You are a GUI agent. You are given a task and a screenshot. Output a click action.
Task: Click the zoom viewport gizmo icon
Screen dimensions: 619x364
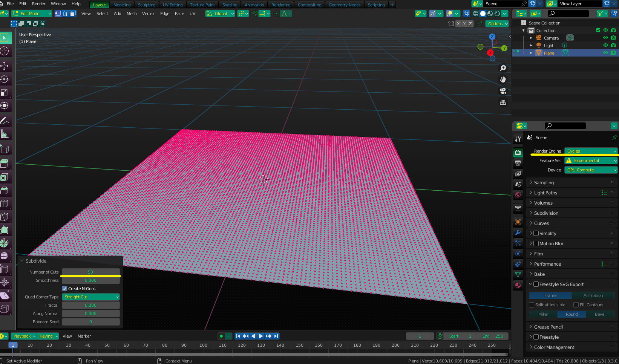503,68
